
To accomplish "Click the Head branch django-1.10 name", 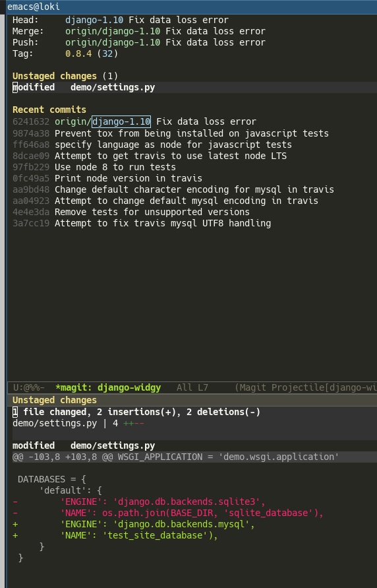I will point(94,20).
